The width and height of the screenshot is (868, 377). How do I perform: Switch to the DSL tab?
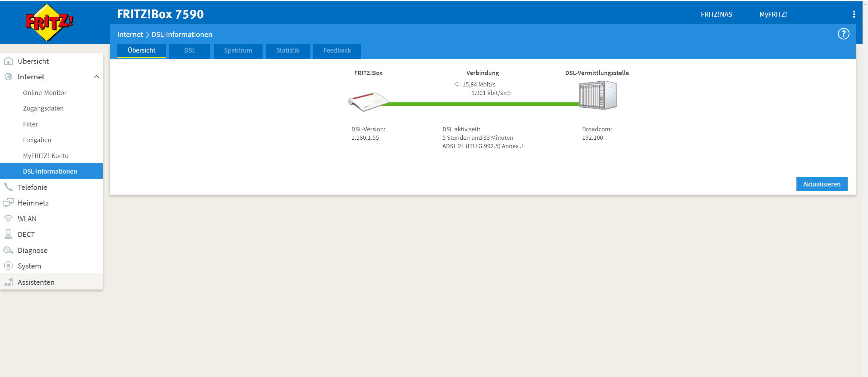190,51
